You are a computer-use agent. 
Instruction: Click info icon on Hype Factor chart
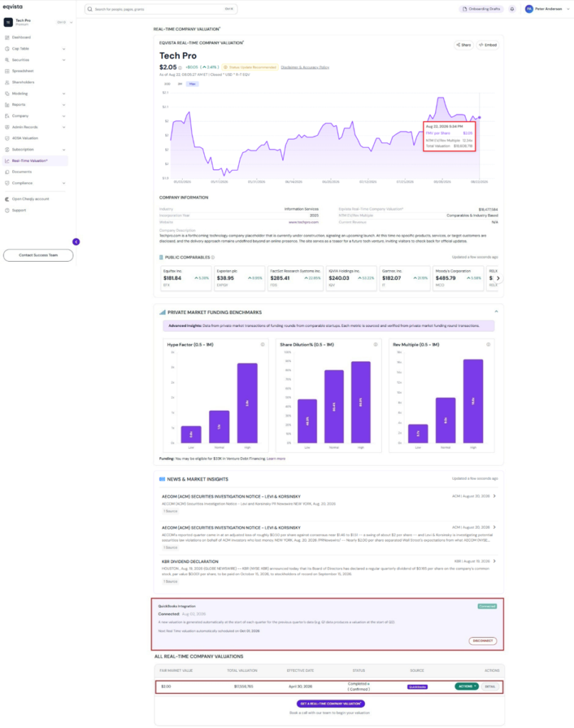point(262,345)
